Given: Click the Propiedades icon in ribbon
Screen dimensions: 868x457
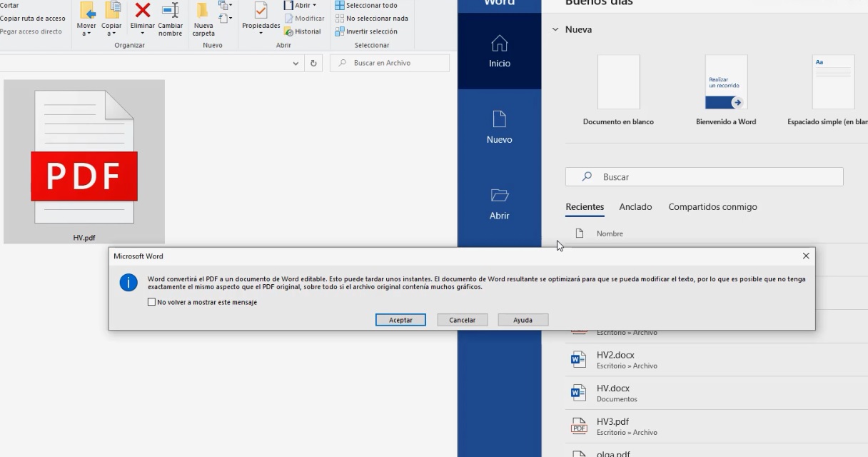Looking at the screenshot, I should 261,10.
